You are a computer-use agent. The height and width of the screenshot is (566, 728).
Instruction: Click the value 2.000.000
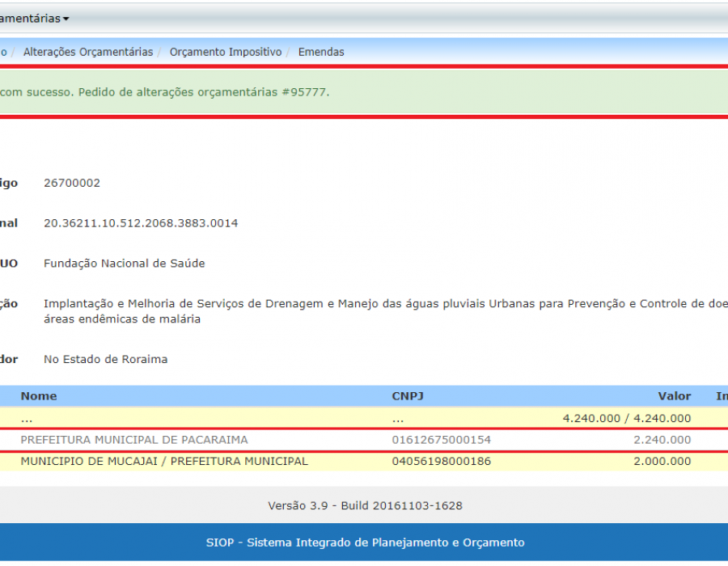coord(662,462)
